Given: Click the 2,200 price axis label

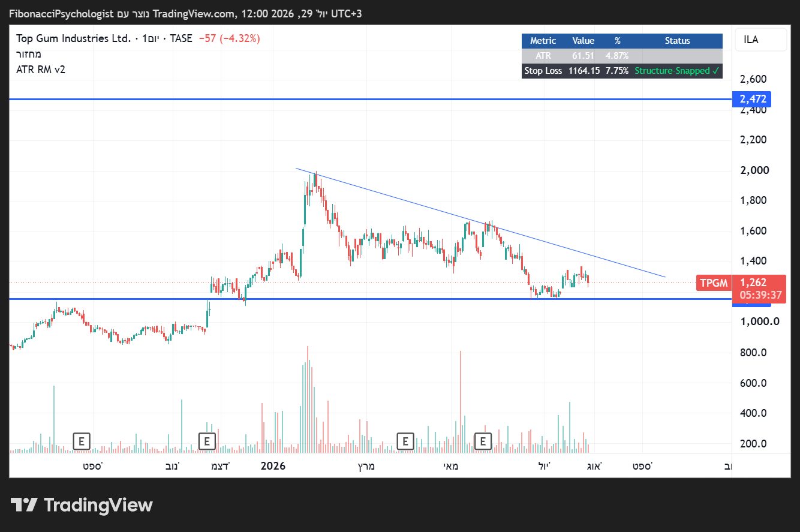Looking at the screenshot, I should click(754, 140).
